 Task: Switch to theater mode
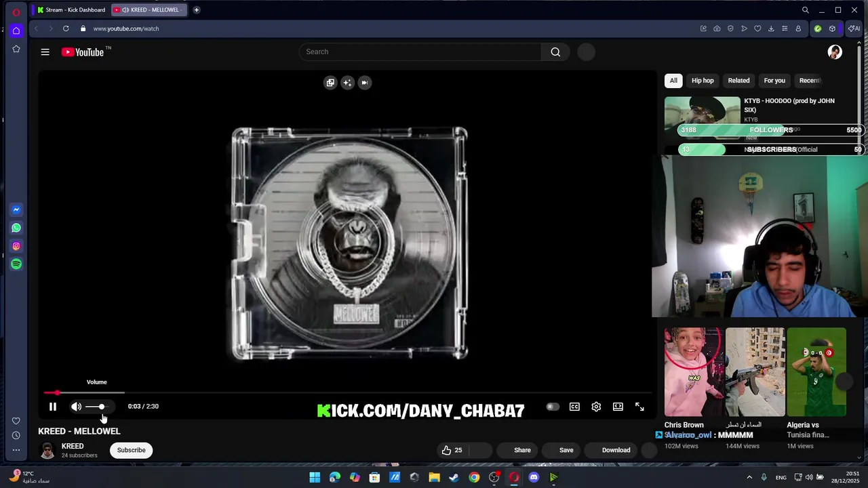click(x=618, y=407)
